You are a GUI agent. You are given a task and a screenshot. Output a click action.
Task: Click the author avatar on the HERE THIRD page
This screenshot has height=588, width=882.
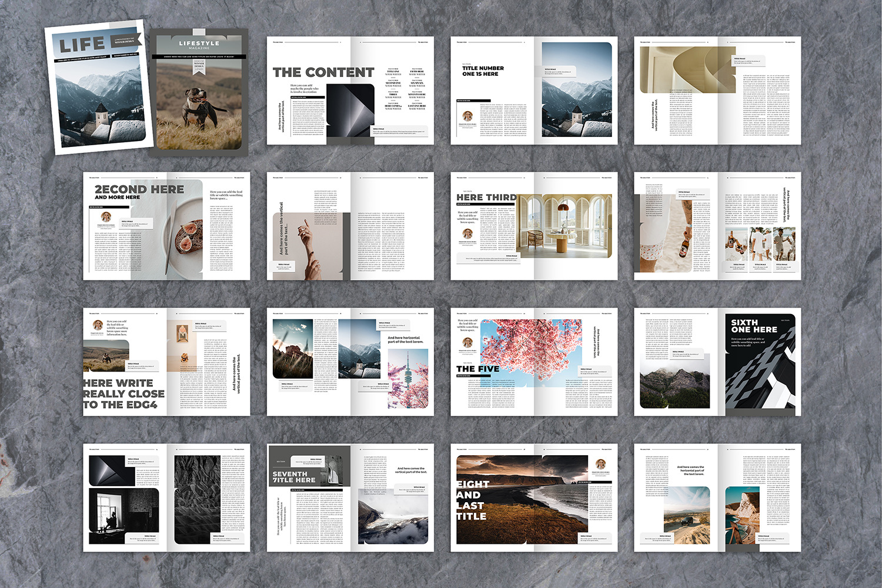click(x=467, y=234)
